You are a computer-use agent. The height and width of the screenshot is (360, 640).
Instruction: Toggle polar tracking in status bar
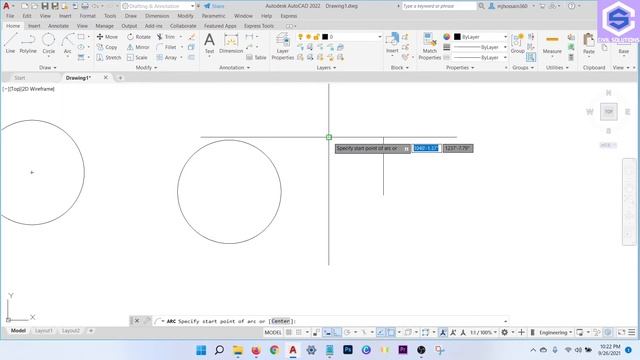coord(347,332)
